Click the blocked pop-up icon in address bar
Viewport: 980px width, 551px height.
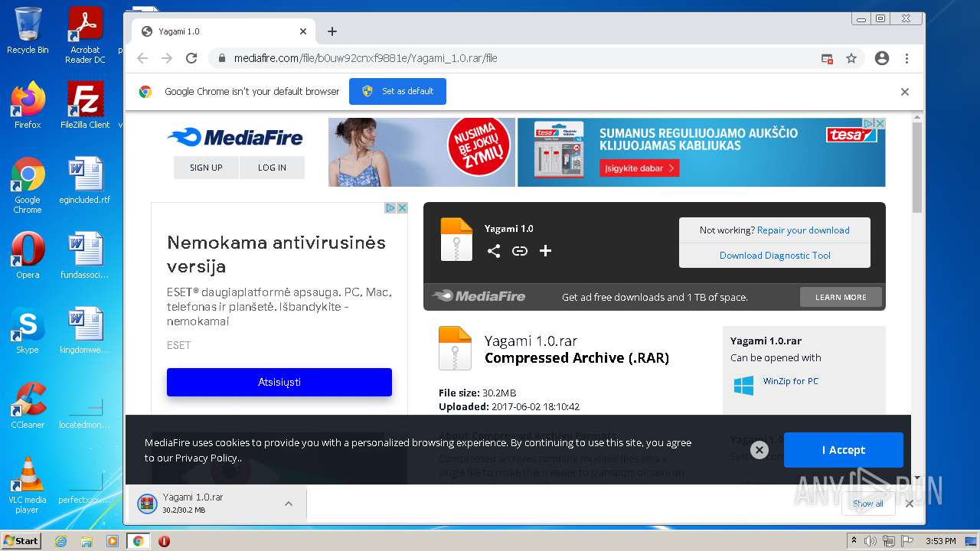pyautogui.click(x=827, y=58)
